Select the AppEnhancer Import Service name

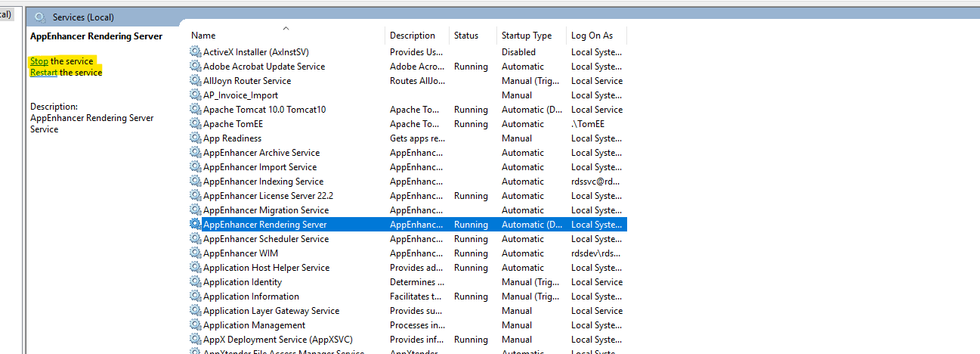pyautogui.click(x=260, y=167)
